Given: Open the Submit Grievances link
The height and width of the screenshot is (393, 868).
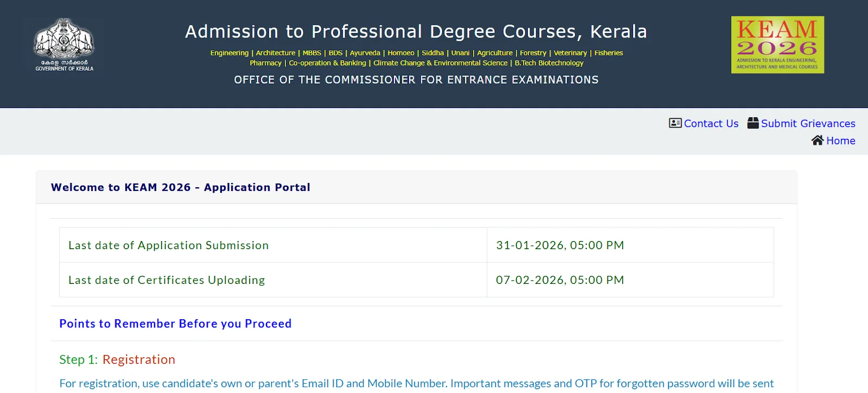Looking at the screenshot, I should click(808, 124).
